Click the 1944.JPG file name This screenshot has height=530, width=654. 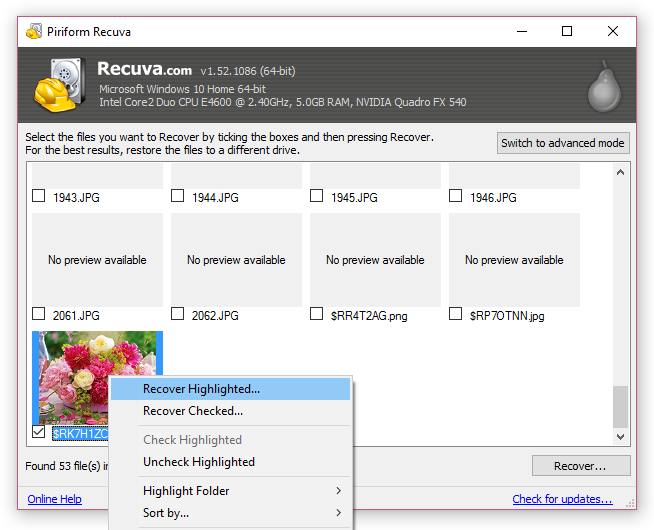coord(215,198)
